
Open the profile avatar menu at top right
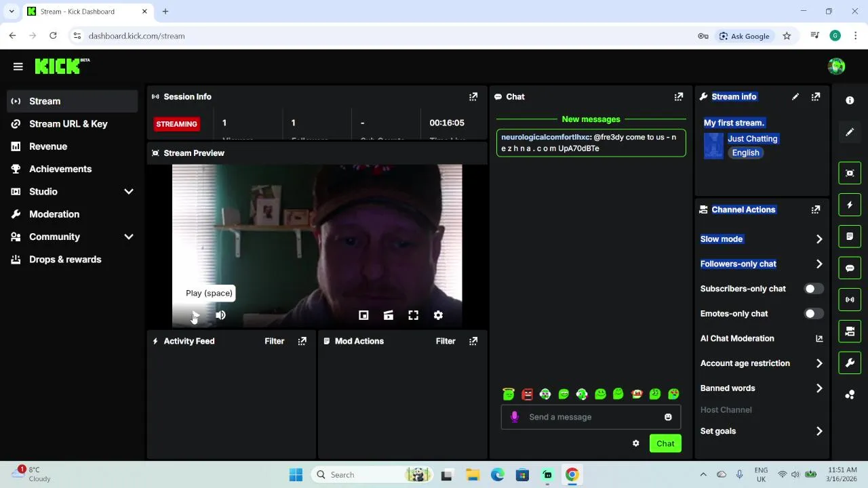tap(836, 66)
